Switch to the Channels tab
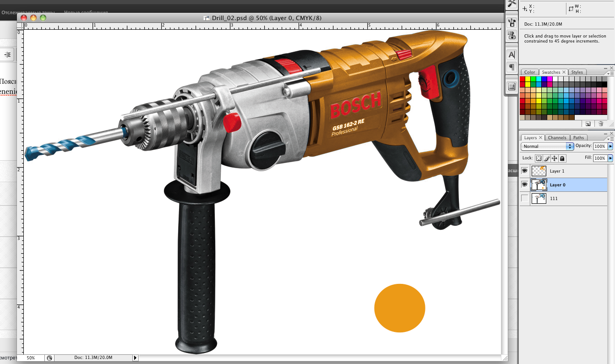Viewport: 615px width, 364px height. 557,137
